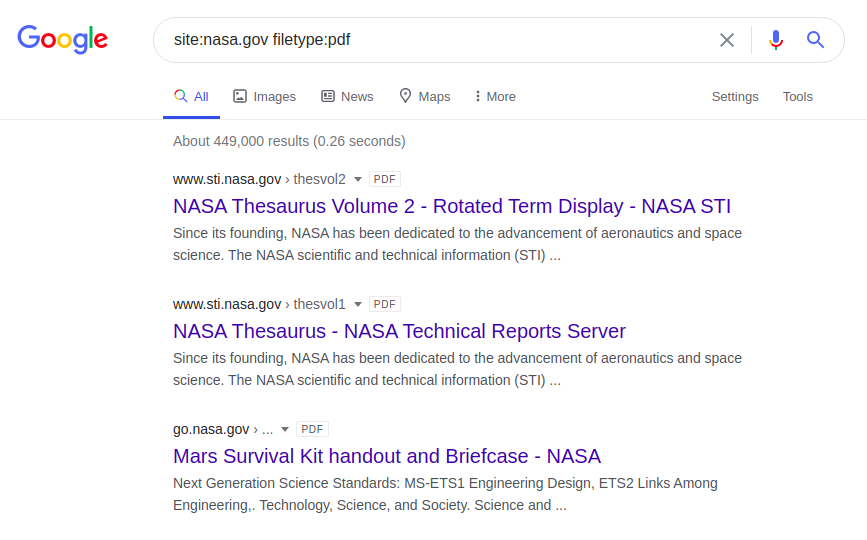Click the PDF badge on first result
This screenshot has height=540, width=867.
(385, 180)
